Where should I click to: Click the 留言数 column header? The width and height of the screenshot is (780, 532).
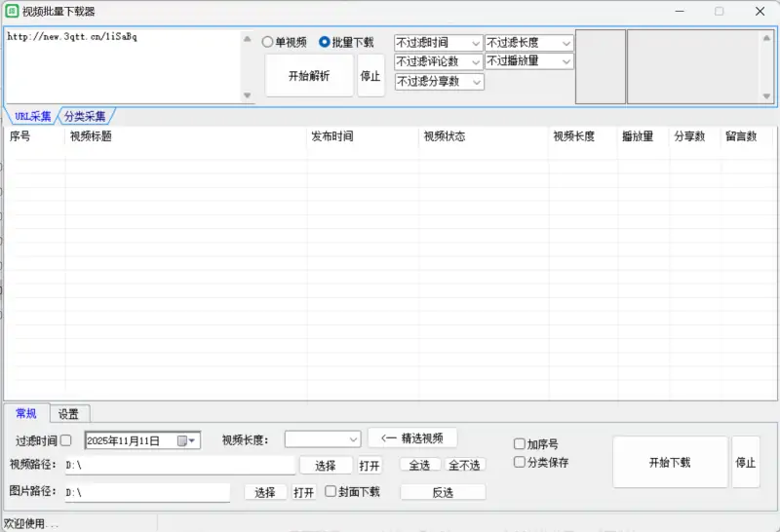(x=749, y=136)
